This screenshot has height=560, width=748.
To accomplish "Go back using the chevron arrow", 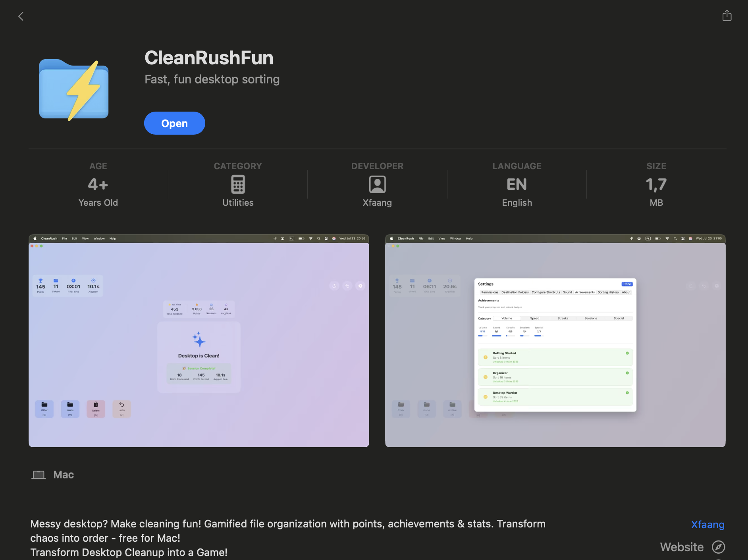I will [x=21, y=16].
